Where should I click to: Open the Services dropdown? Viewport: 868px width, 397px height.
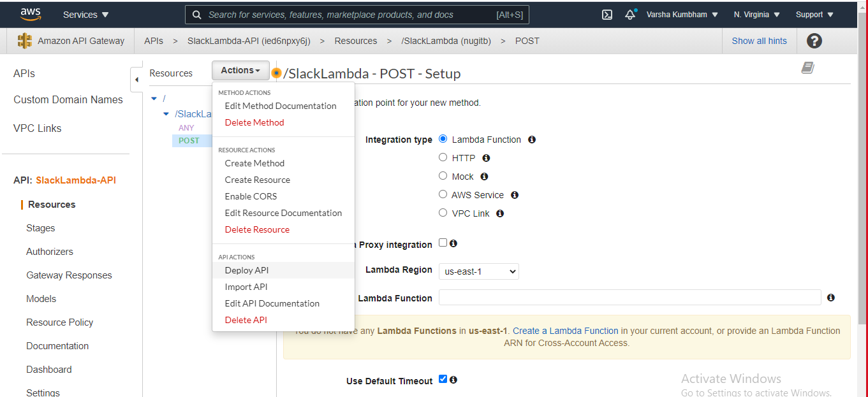pos(85,14)
